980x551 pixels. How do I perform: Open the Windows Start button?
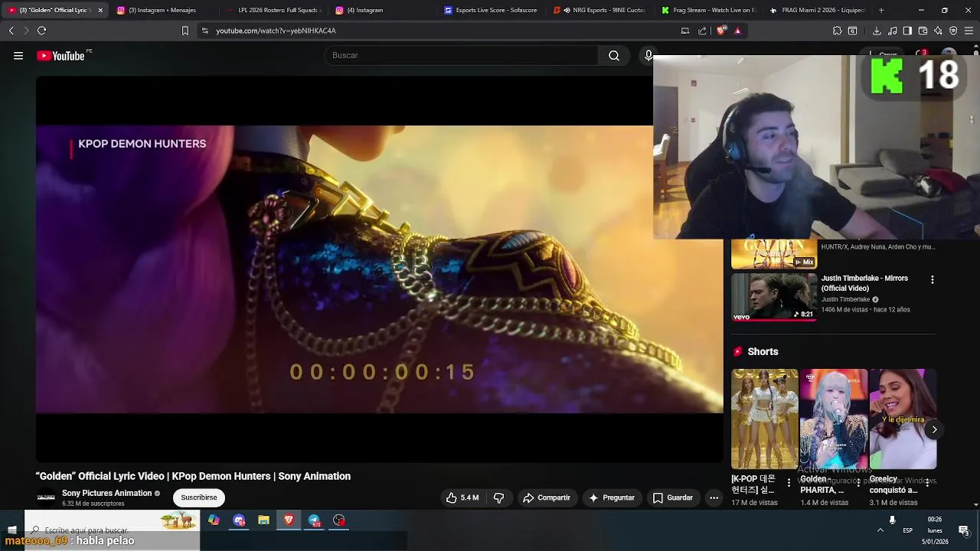click(x=12, y=530)
